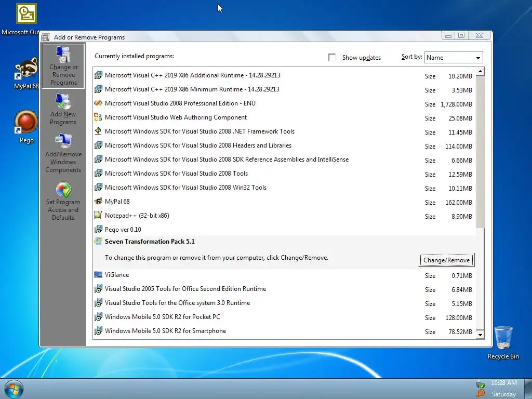Click 'Currently installed programs:' label
Viewport: 532px width, 399px height.
134,56
